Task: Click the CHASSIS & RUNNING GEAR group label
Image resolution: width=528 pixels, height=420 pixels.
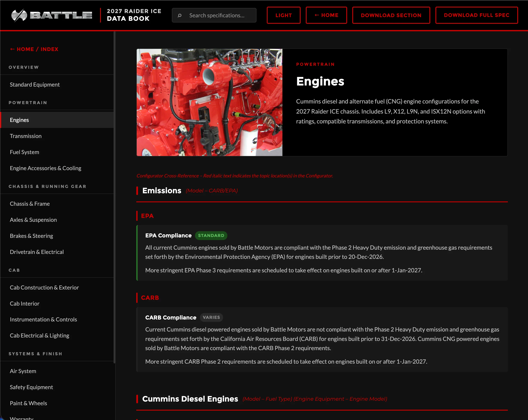Action: pos(48,186)
